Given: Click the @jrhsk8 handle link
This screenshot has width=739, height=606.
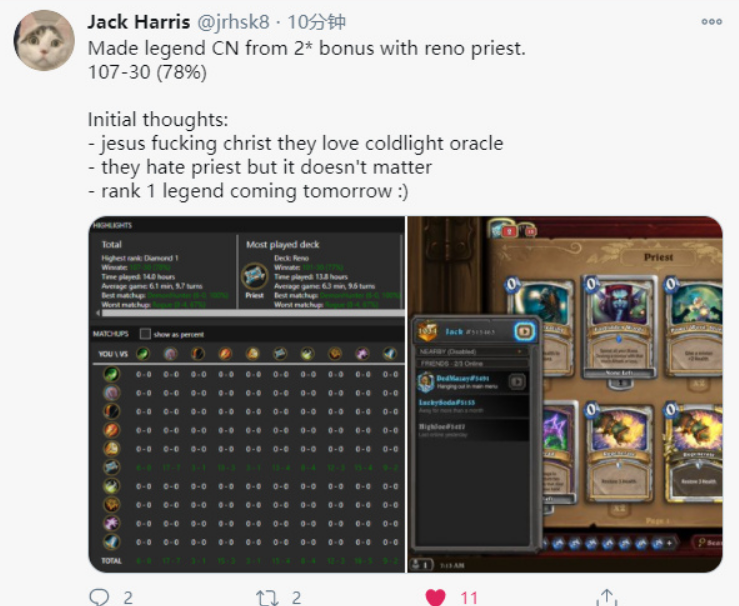Looking at the screenshot, I should point(233,22).
